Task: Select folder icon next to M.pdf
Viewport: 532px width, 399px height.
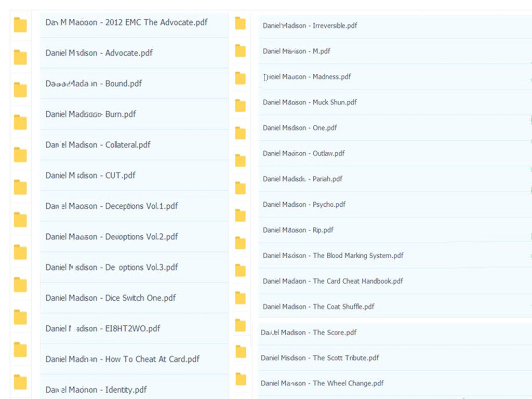Action: 241,50
